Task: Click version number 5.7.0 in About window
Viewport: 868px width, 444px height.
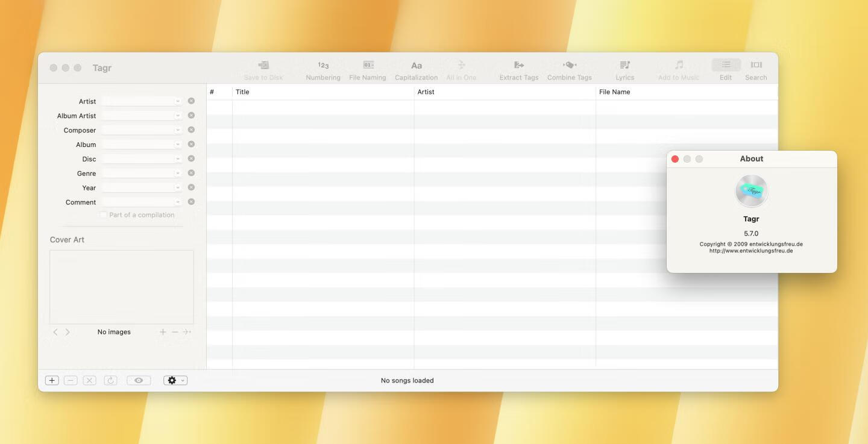Action: pyautogui.click(x=751, y=234)
